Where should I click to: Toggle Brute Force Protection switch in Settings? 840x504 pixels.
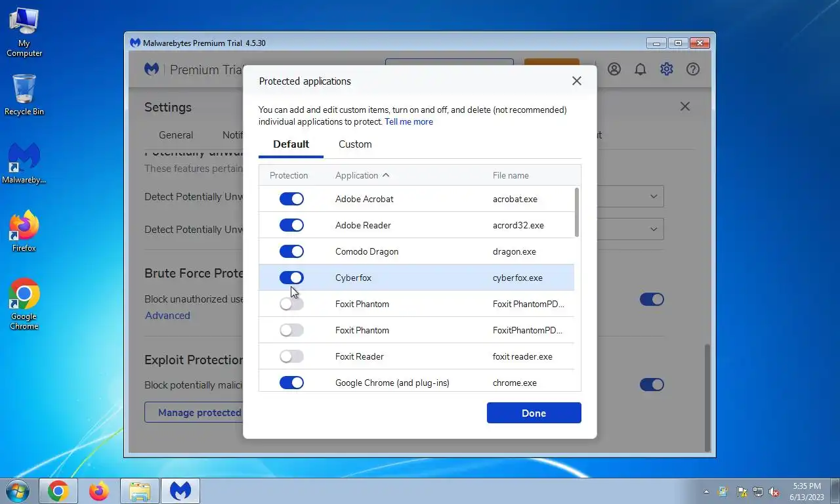point(652,299)
